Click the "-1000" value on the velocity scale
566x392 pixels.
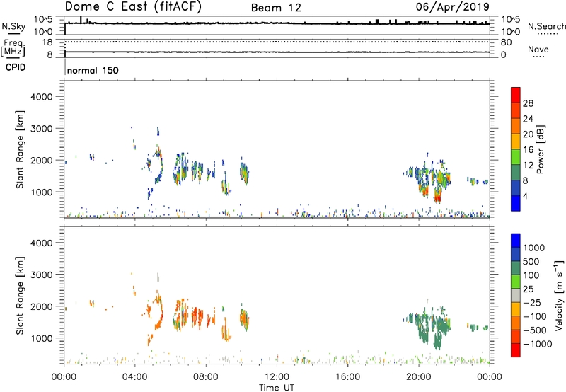(538, 344)
